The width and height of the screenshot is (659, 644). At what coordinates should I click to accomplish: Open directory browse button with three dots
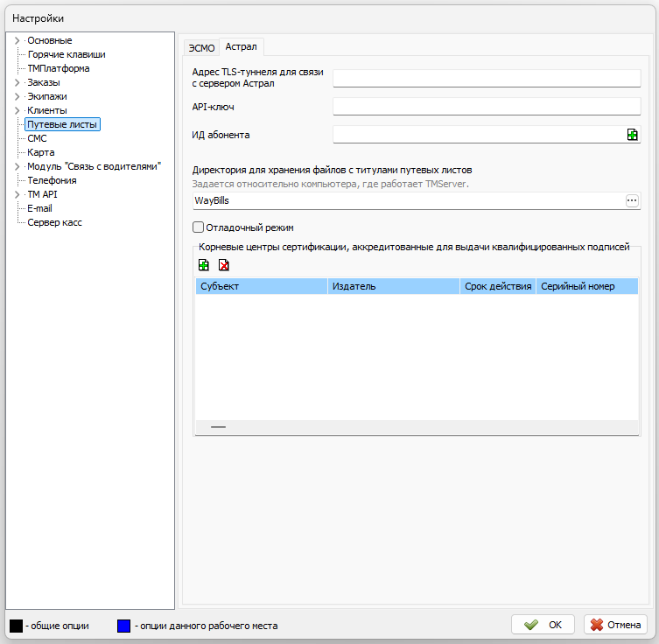[x=632, y=201]
